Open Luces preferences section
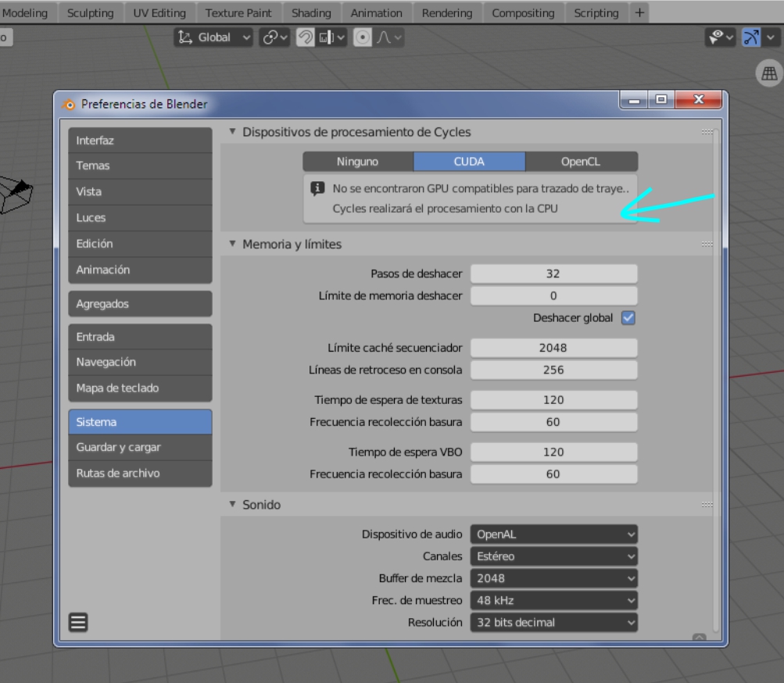The width and height of the screenshot is (784, 683). pyautogui.click(x=140, y=217)
